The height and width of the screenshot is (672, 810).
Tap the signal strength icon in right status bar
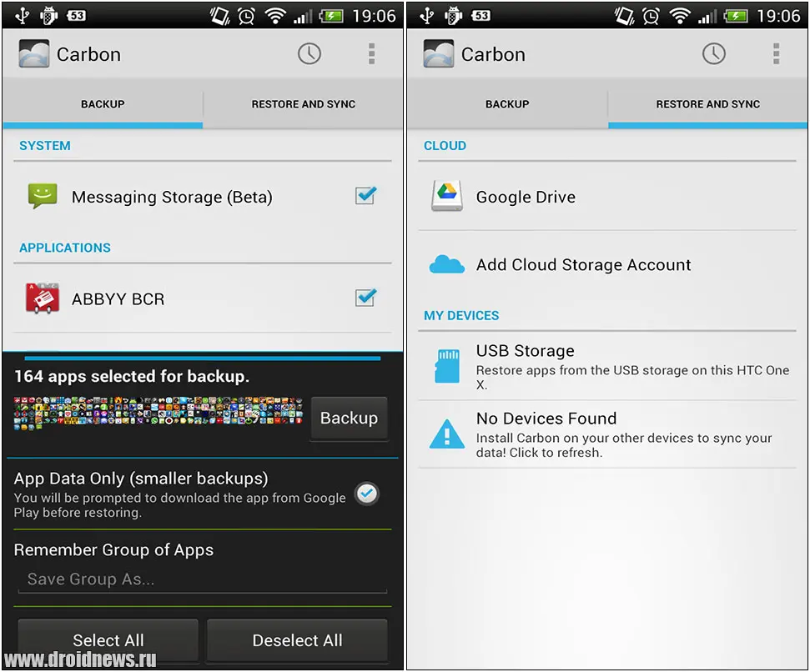pyautogui.click(x=707, y=17)
